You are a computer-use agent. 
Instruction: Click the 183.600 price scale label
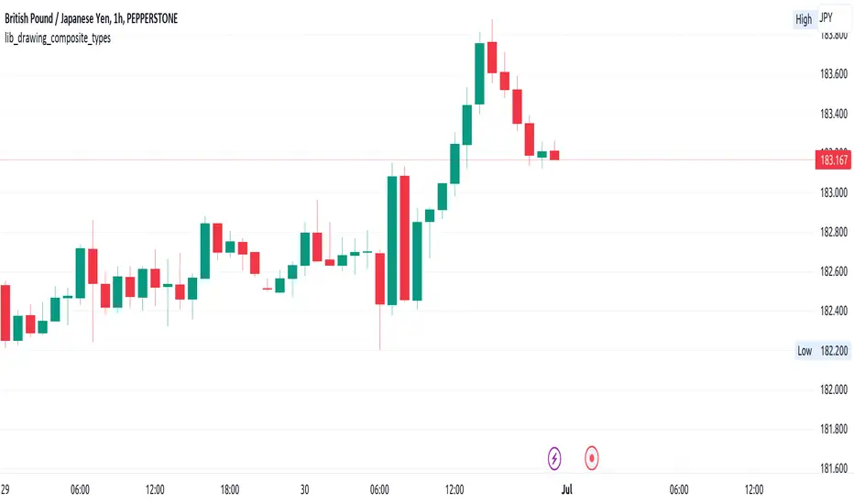coord(831,74)
